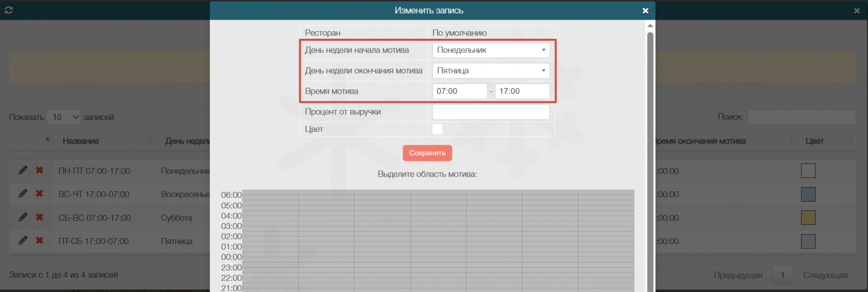Click pencil icon for ВС-ЧТ 17:00-07:00 row
The height and width of the screenshot is (292, 868).
(23, 193)
